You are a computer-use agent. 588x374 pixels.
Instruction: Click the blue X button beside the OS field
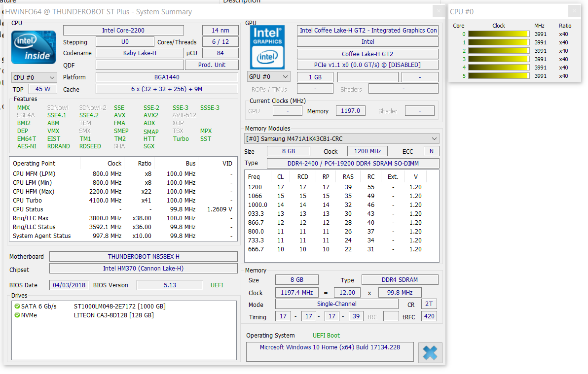point(430,353)
